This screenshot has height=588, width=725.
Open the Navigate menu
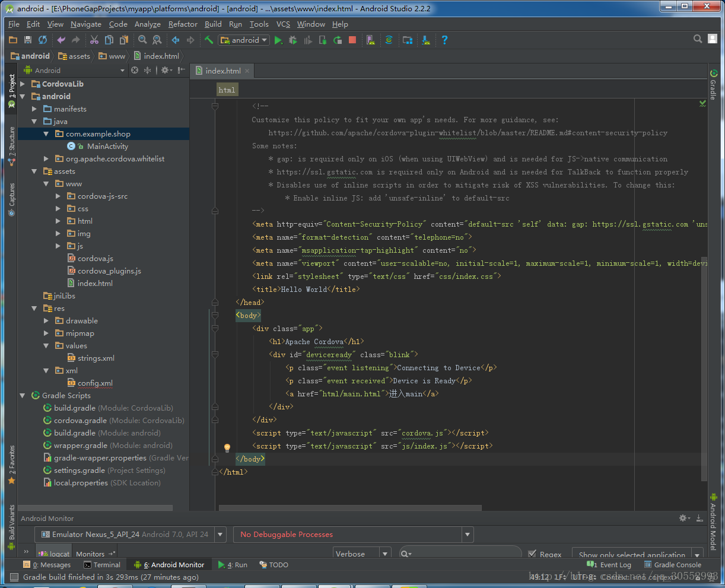pyautogui.click(x=86, y=24)
